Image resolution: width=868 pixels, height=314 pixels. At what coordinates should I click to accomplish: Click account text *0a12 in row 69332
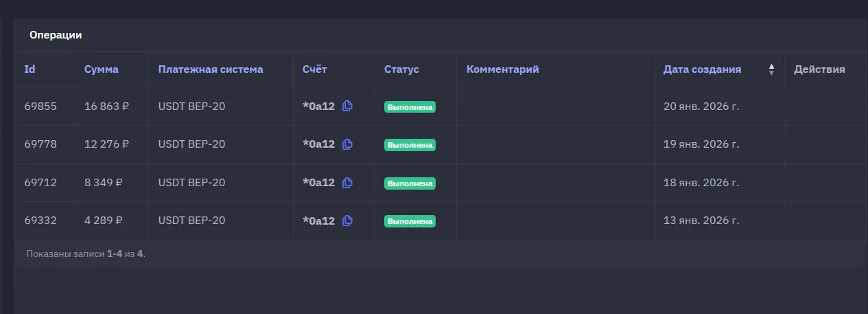coord(318,221)
